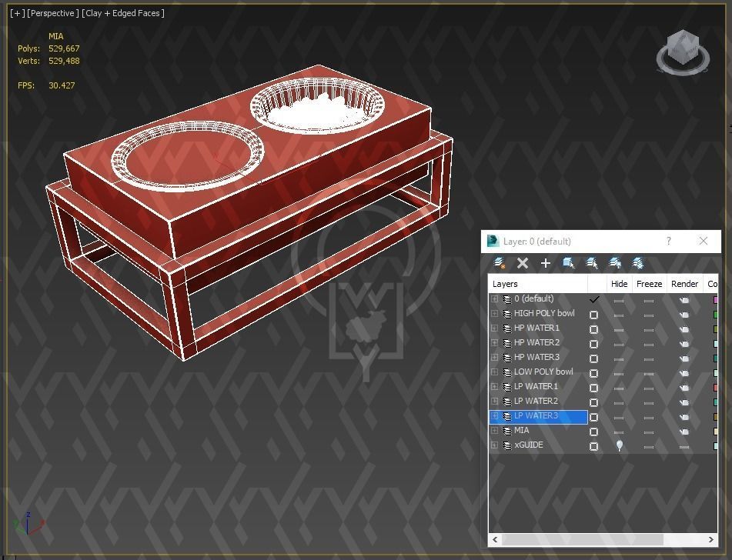Select the LP WATER2 layer row

603,402
